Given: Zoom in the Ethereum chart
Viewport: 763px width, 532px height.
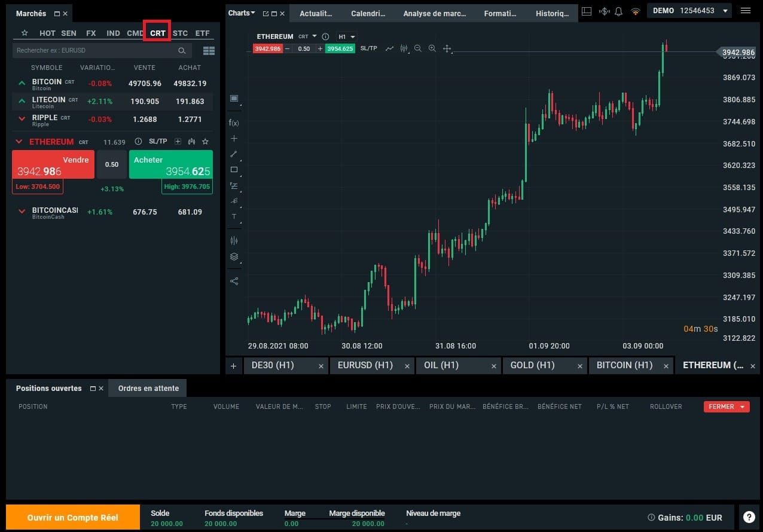Looking at the screenshot, I should tap(432, 48).
